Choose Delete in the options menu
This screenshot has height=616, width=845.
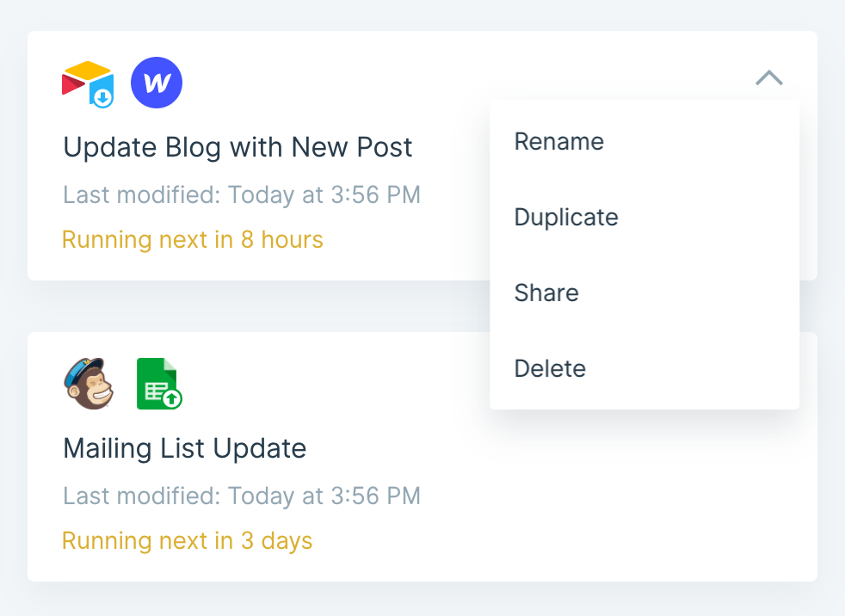click(550, 368)
